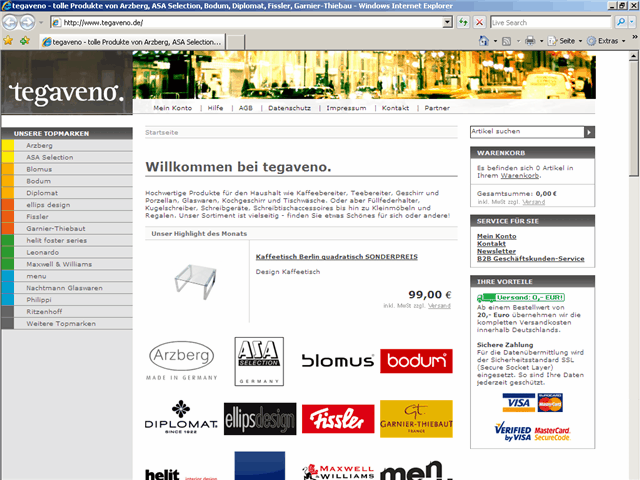Click the browser Back arrow button
This screenshot has width=640, height=480.
[x=10, y=22]
